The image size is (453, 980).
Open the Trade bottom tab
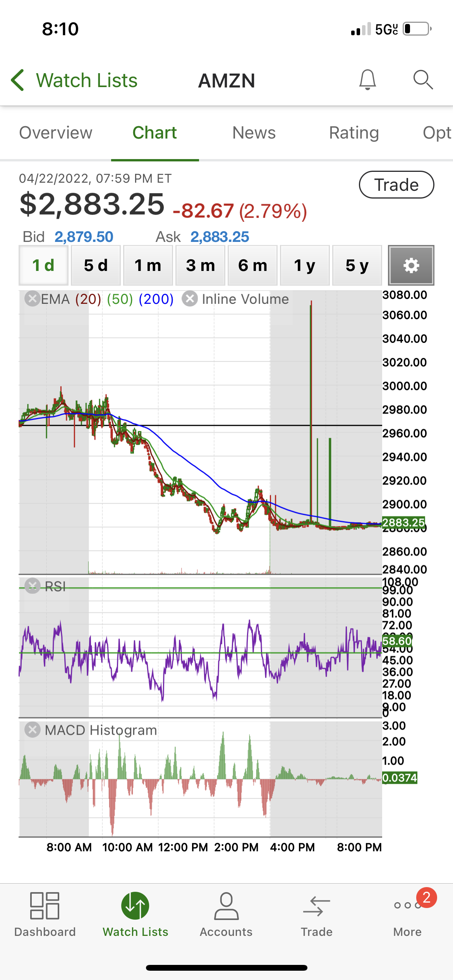click(317, 914)
